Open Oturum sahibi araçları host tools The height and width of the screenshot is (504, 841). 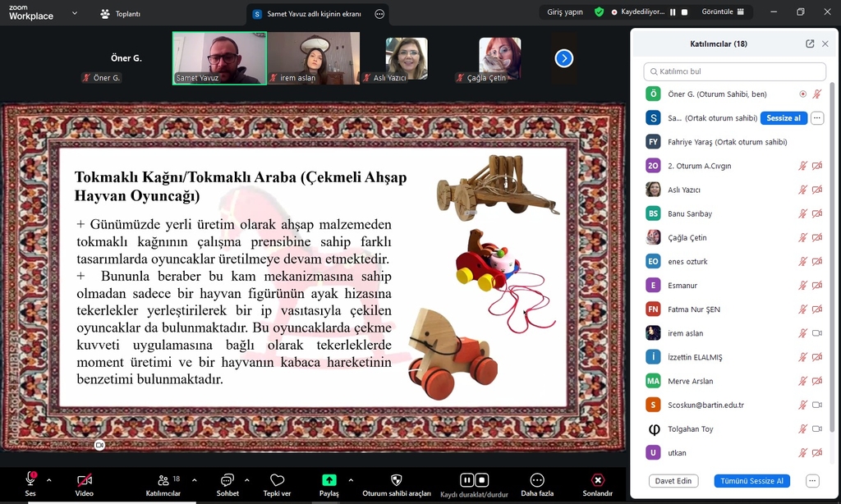point(397,480)
